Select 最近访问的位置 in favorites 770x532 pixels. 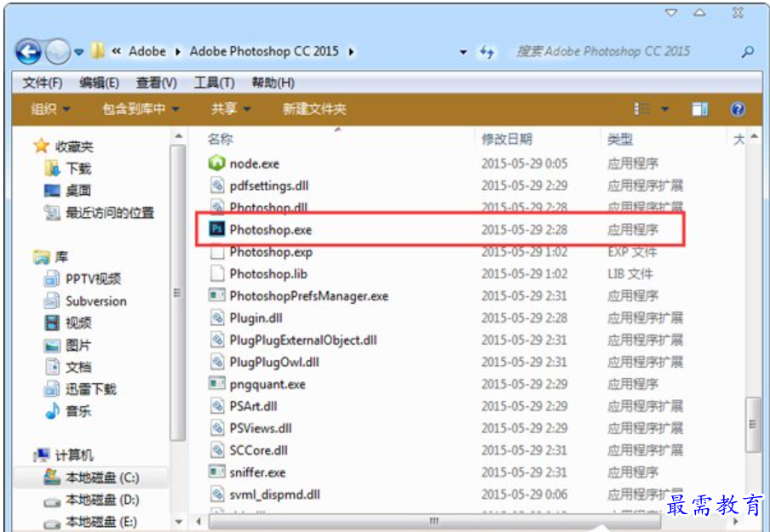pyautogui.click(x=110, y=213)
